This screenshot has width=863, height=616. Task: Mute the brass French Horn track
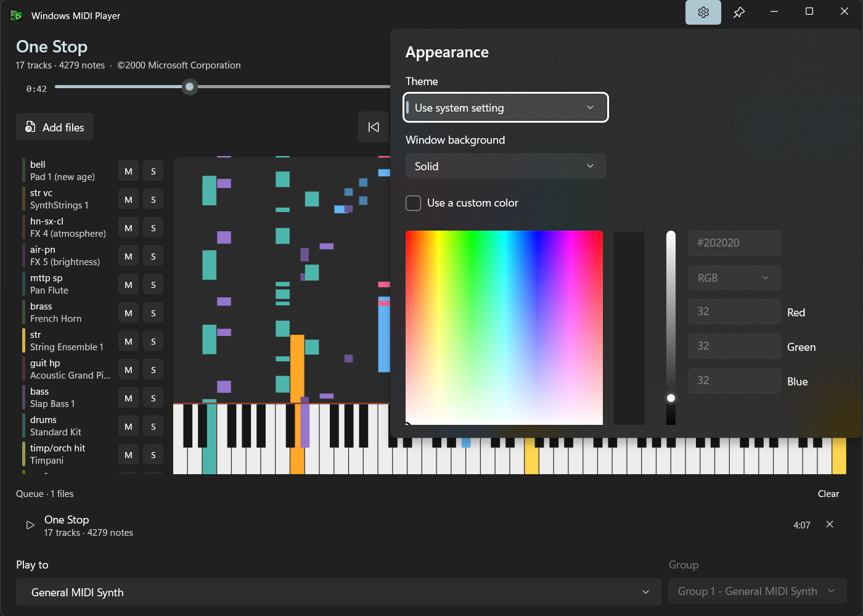coord(128,313)
